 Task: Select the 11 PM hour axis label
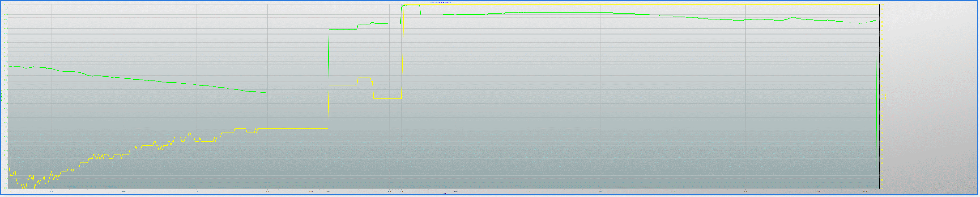[x=865, y=191]
